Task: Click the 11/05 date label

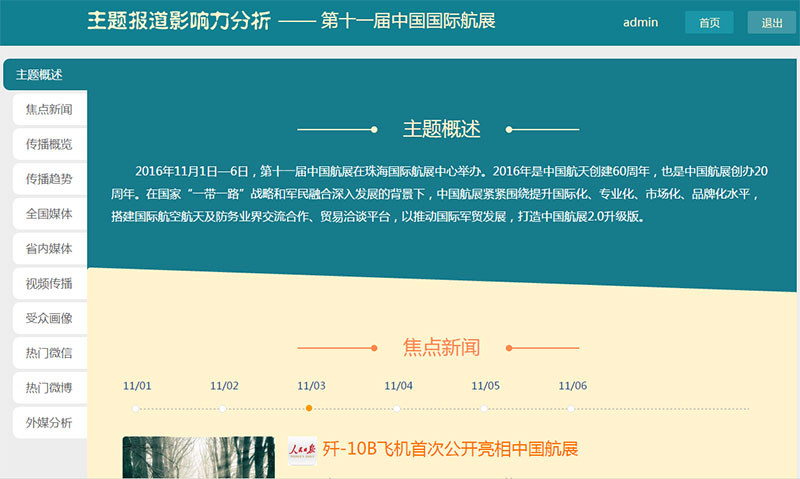Action: click(x=486, y=386)
